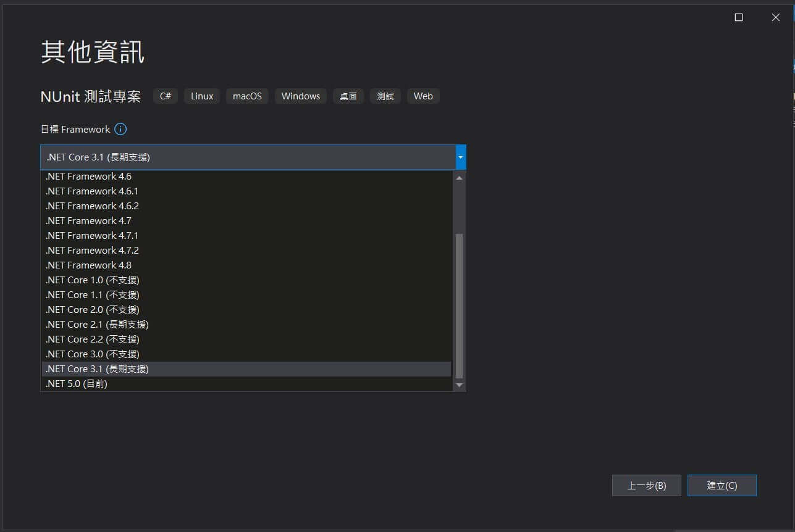Pick .NET Core 2.2 (不支援) option

click(x=246, y=339)
